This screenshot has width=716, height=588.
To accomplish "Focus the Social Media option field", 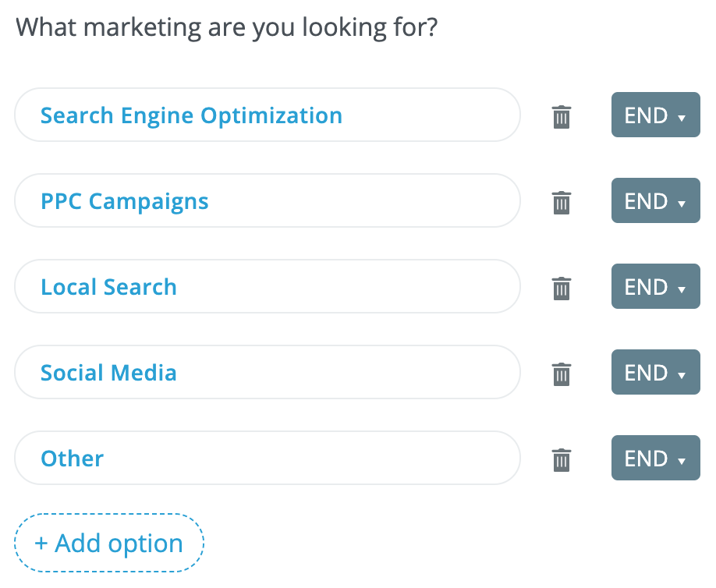I will click(x=268, y=372).
